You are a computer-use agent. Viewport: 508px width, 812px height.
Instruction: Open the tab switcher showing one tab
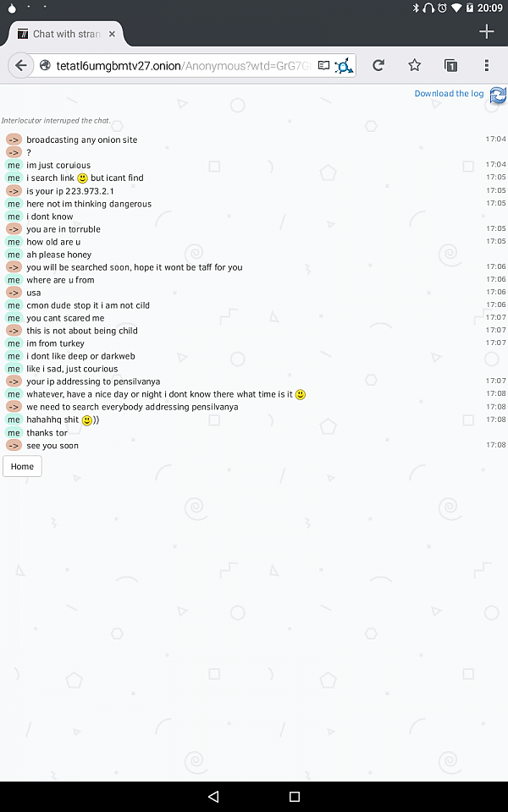click(450, 65)
